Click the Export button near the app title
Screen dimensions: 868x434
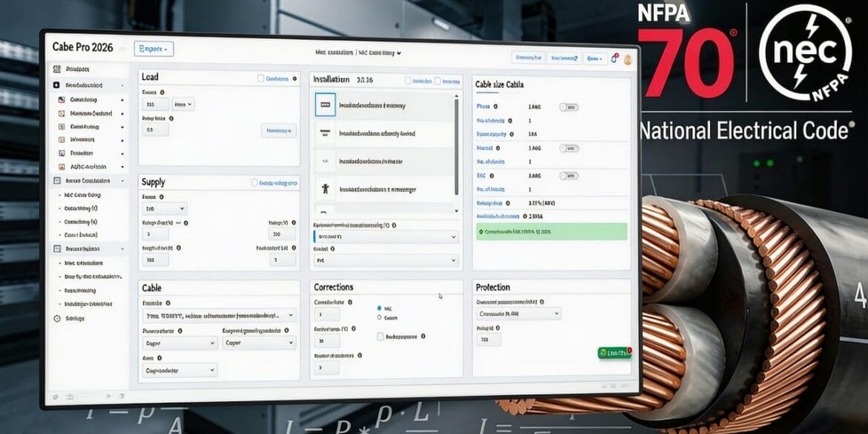pos(154,49)
